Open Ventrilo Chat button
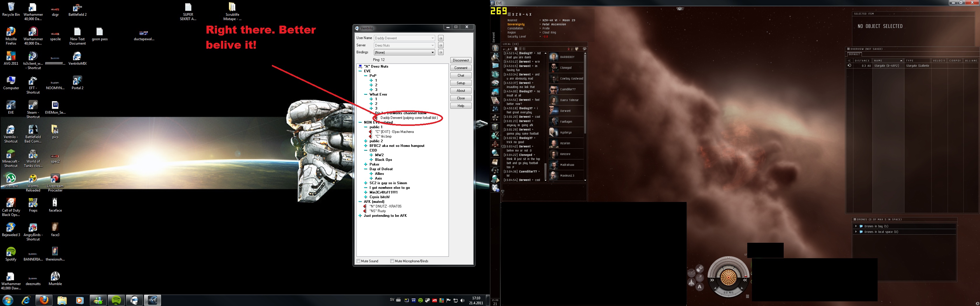Image resolution: width=980 pixels, height=306 pixels. click(461, 76)
